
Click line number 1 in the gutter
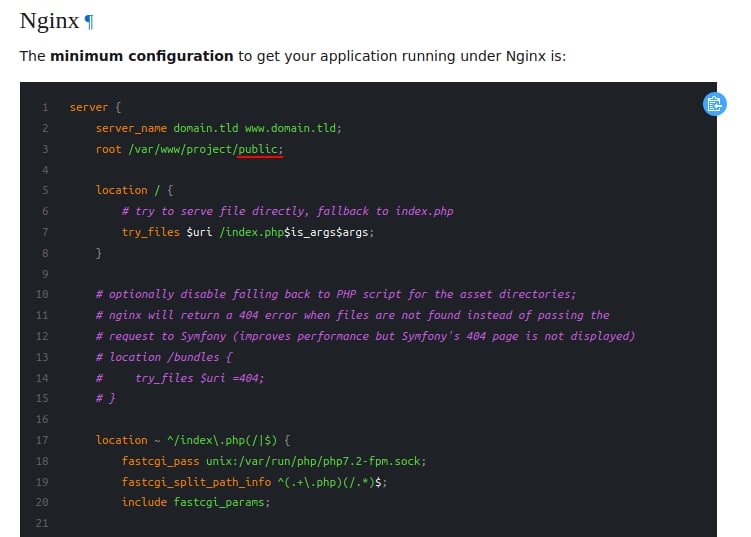[45, 107]
